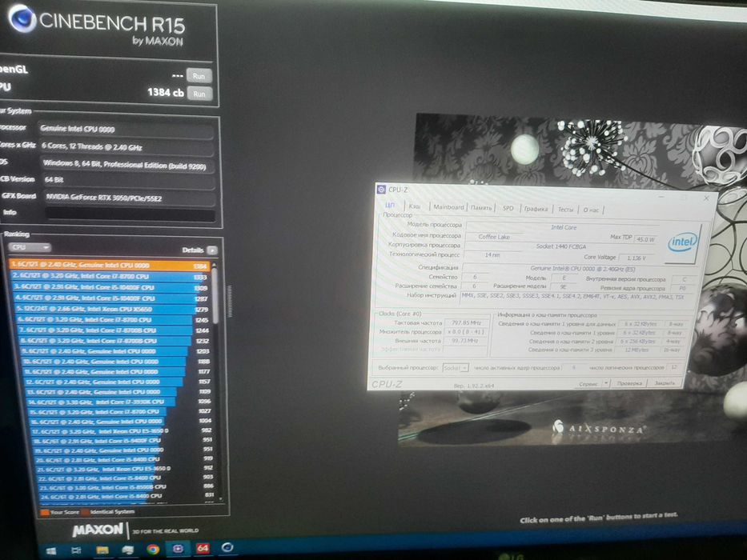Open the SPD tab in CPU-Z
Image resolution: width=747 pixels, height=560 pixels.
[x=508, y=208]
